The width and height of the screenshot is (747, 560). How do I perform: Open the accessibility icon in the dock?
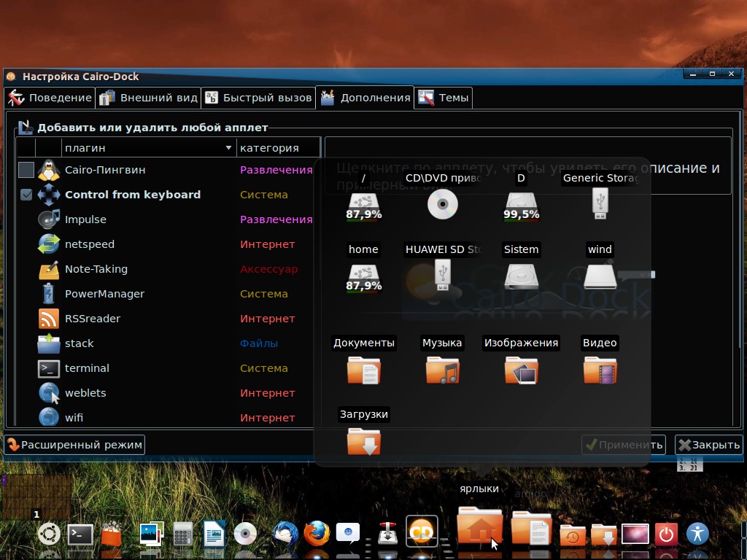coord(697,534)
